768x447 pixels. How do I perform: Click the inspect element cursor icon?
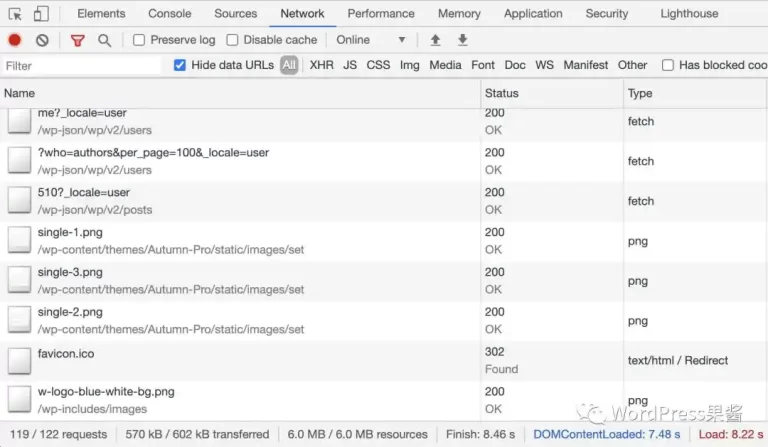(x=15, y=14)
